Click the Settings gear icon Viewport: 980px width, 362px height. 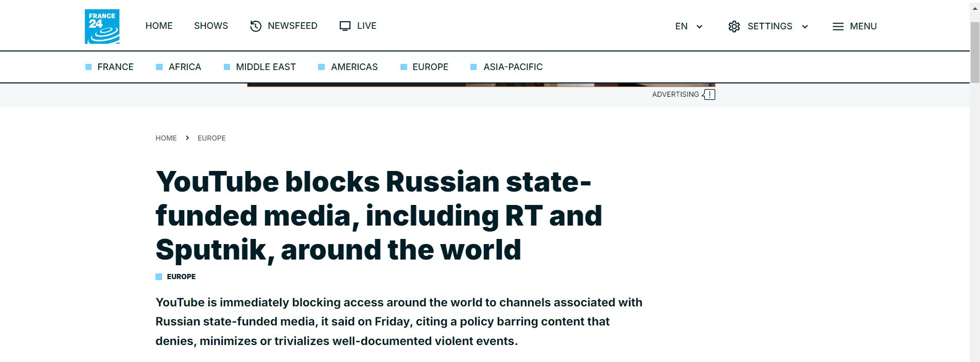point(734,26)
